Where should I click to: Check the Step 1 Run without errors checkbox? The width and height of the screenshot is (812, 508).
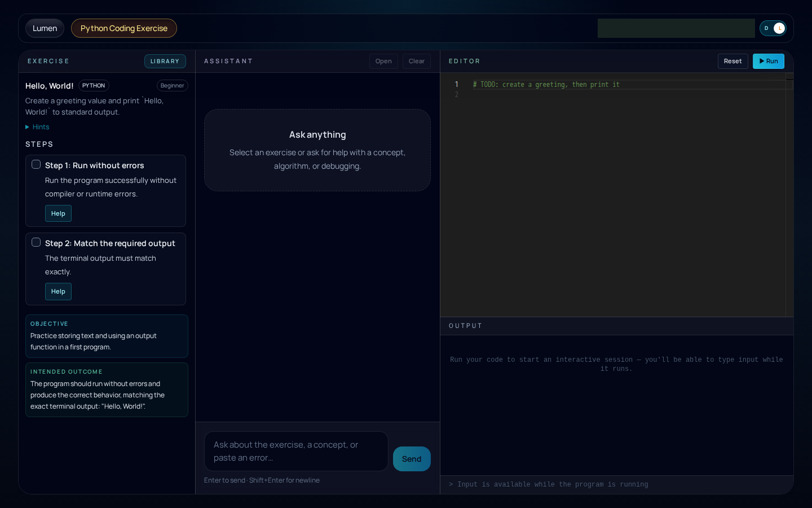tap(36, 164)
